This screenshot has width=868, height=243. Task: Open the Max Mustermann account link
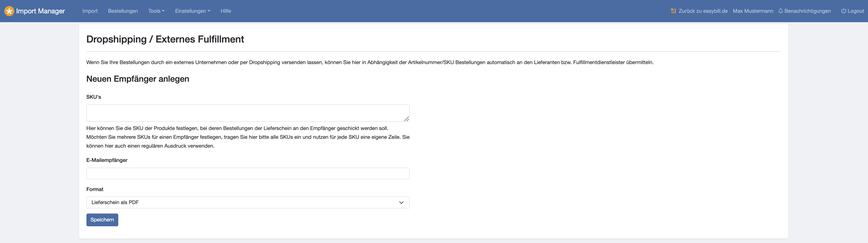(x=753, y=11)
